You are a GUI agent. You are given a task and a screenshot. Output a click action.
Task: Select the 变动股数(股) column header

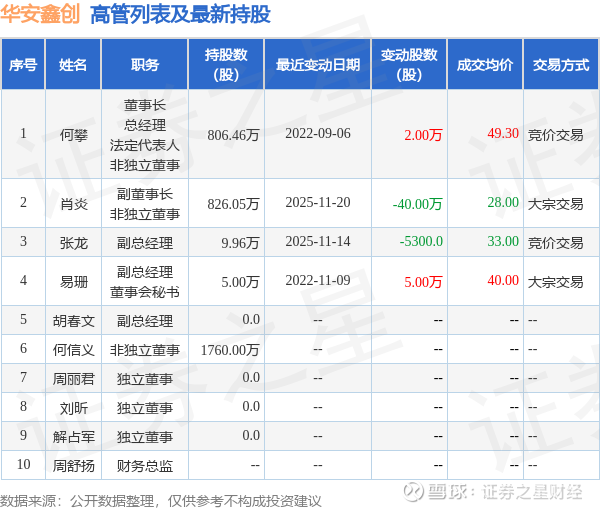[409, 65]
